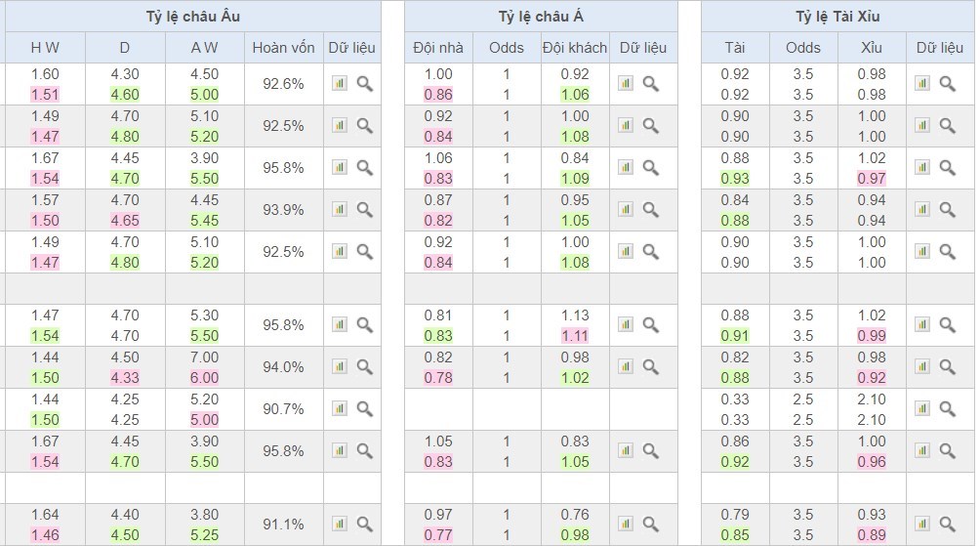Click magnifier for Asian row 0.81 / 1.13
This screenshot has width=980, height=546.
[x=650, y=324]
